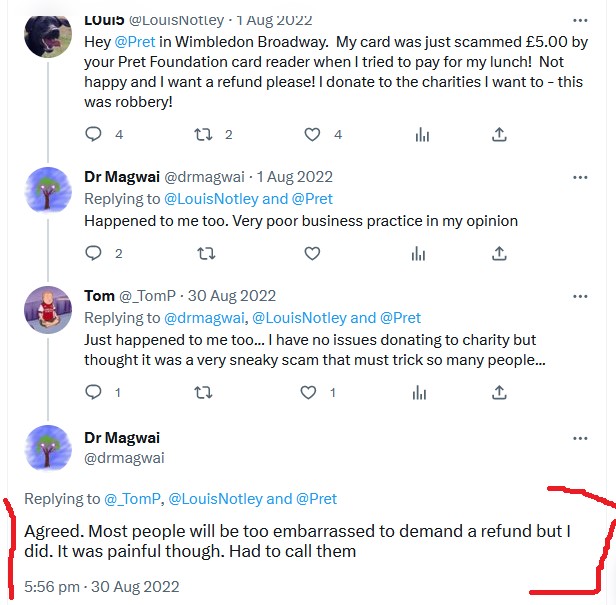Screen dimensions: 616x605
Task: Open Dr Magwai's avatar on the last tweet
Action: coord(47,448)
